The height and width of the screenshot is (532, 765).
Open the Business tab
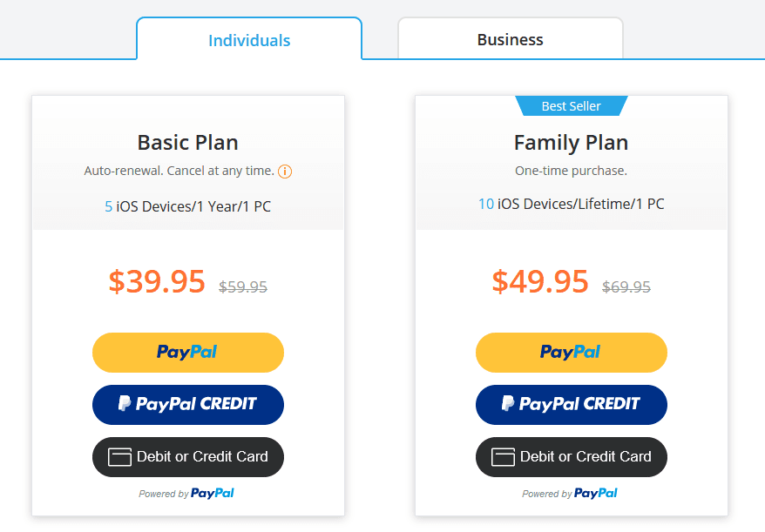tap(511, 39)
